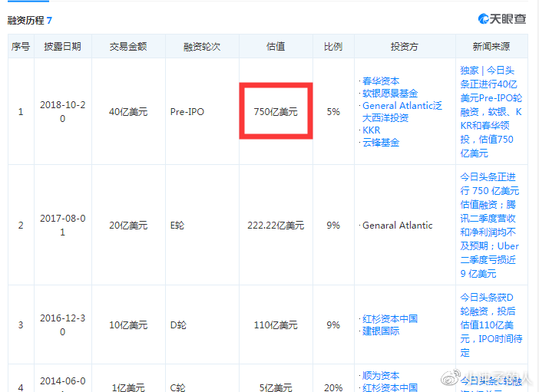Select the 云锋基金 investor link
Viewport: 539px width, 392px height.
click(x=381, y=143)
